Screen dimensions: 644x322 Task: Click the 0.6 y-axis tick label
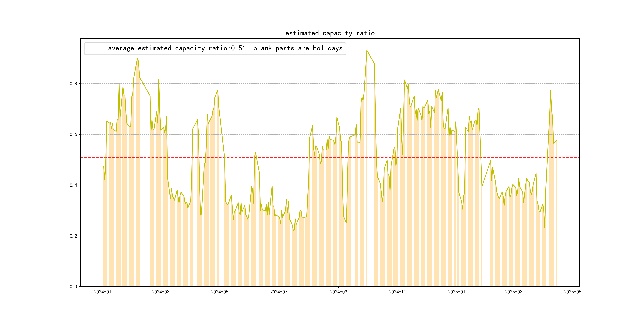coord(73,135)
